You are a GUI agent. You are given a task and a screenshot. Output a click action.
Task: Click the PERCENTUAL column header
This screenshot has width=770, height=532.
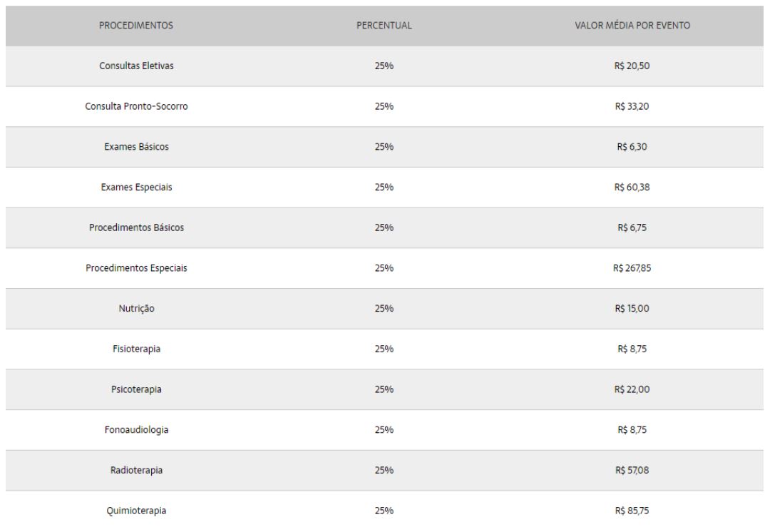(384, 26)
